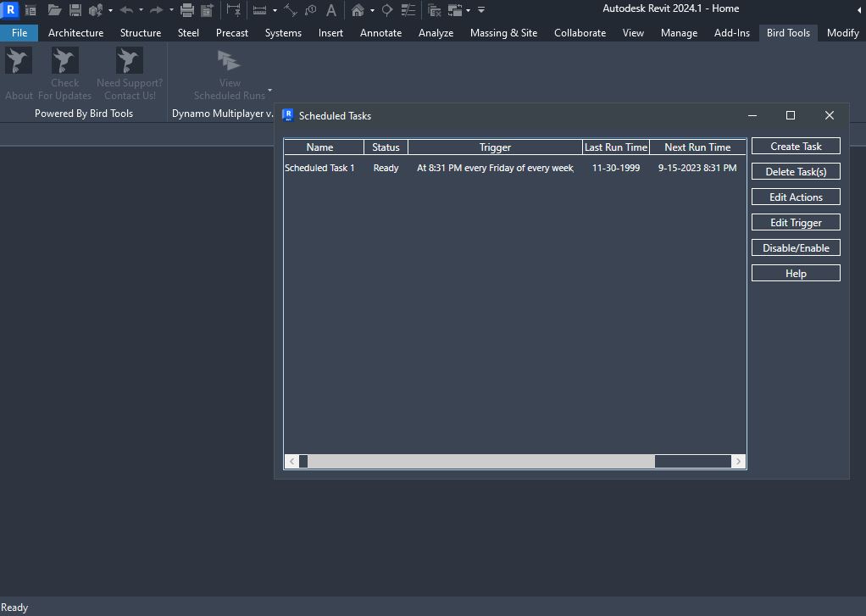Click the Aligned Dimension icon
This screenshot has height=616, width=866.
tap(291, 10)
